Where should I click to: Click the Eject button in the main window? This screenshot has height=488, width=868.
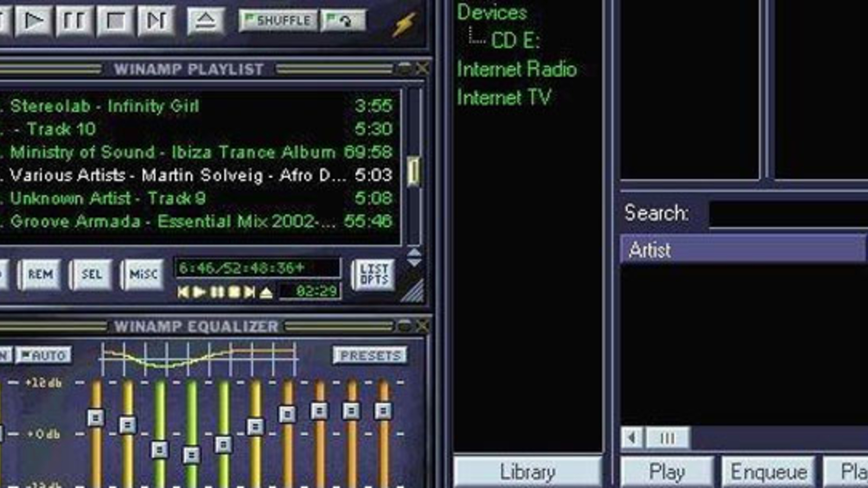pyautogui.click(x=206, y=21)
